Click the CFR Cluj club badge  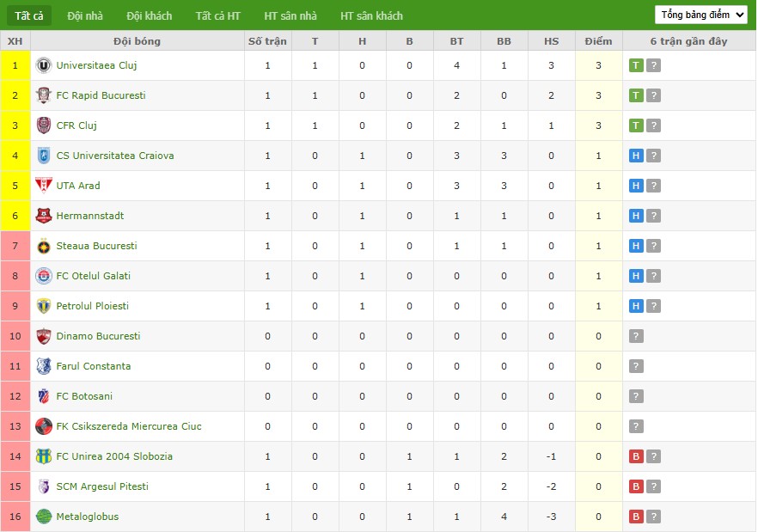[44, 125]
